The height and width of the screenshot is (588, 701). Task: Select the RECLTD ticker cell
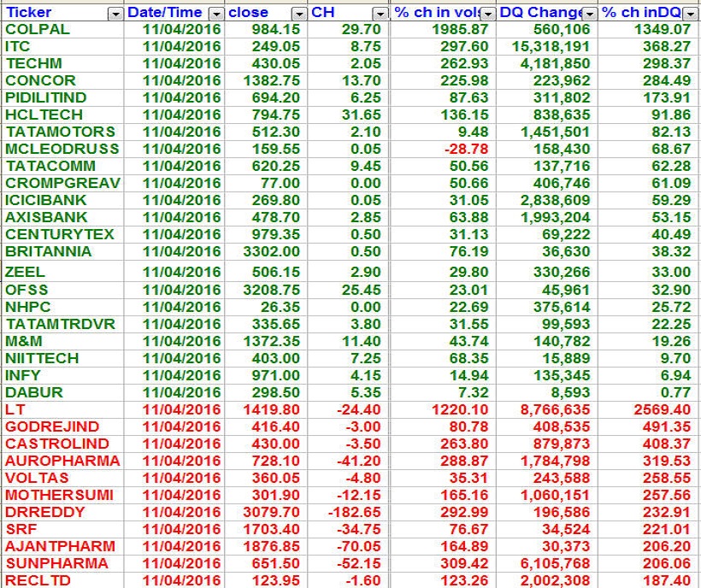(x=38, y=580)
